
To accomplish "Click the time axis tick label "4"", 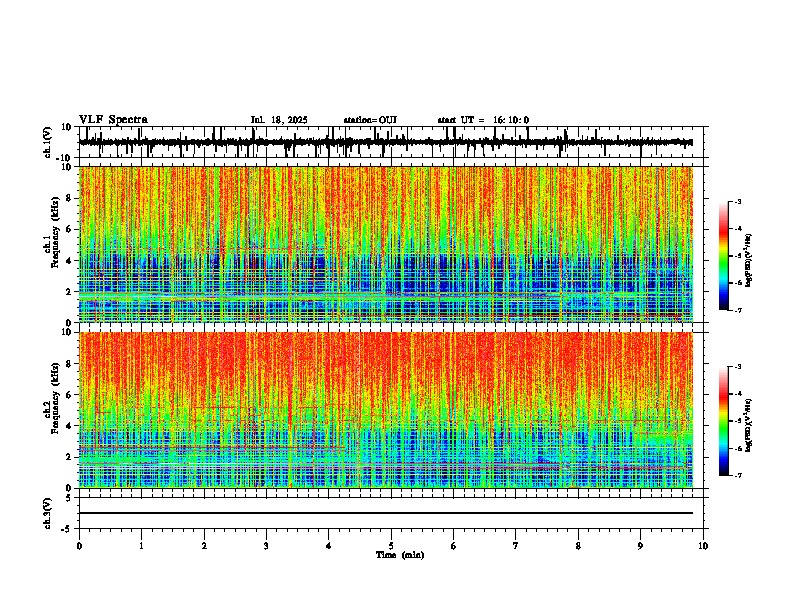I will coord(328,546).
